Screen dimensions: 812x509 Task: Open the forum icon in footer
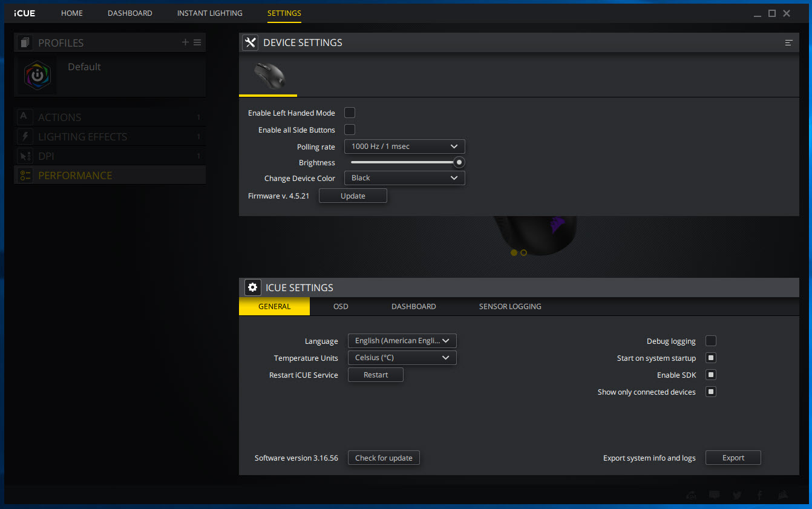click(691, 495)
